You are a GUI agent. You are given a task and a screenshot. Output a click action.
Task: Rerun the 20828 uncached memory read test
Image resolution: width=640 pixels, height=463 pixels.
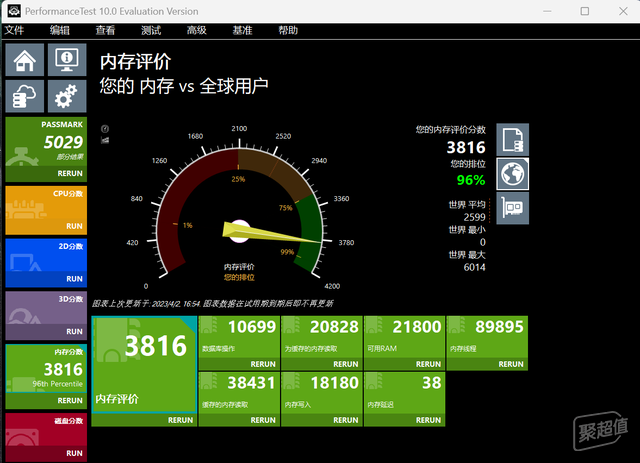[346, 364]
